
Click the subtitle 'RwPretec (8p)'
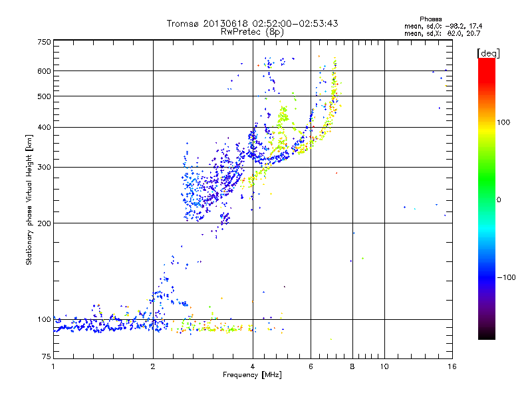click(x=252, y=32)
